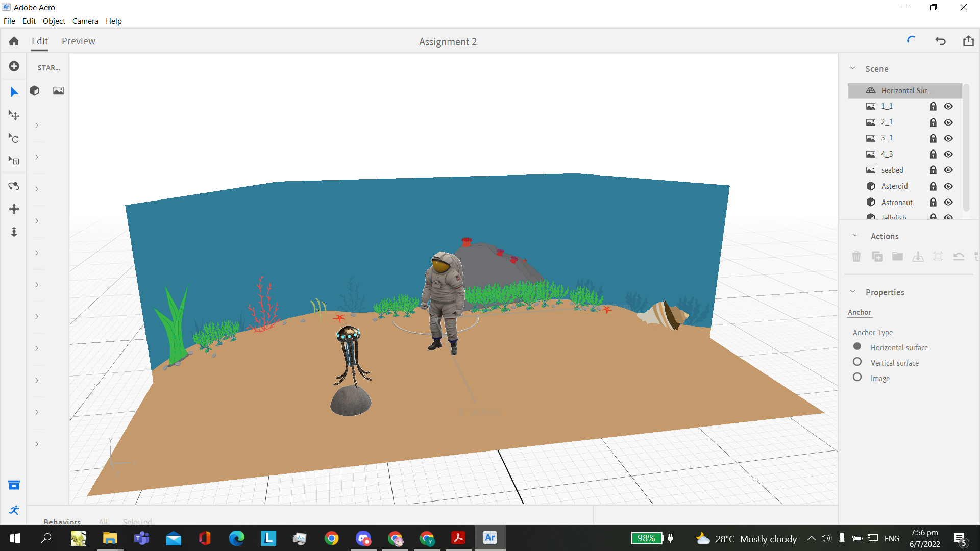Select the Scale tool in left toolbar
This screenshot has width=980, height=551.
pos(14,161)
